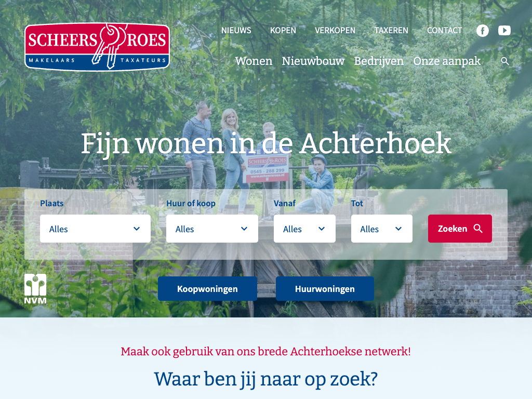Click the red Zoeken button
Viewport: 532px width, 399px height.
[460, 229]
